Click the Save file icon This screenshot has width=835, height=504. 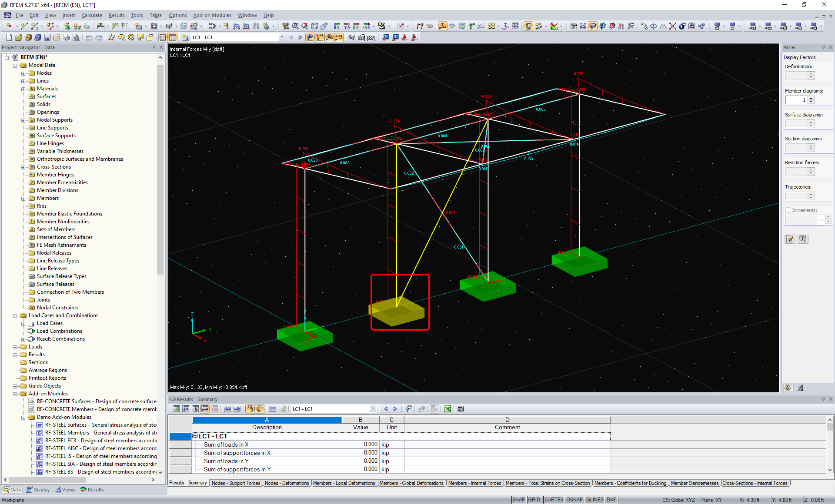click(x=47, y=37)
